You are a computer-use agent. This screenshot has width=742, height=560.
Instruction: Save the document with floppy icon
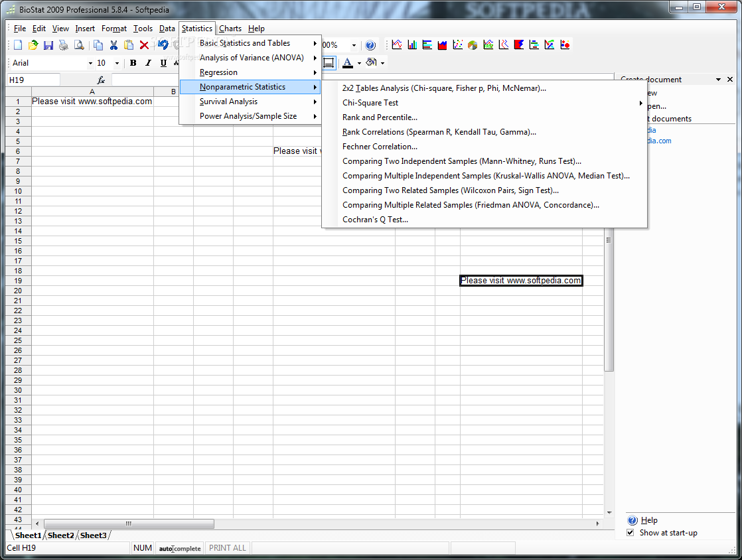pos(48,45)
